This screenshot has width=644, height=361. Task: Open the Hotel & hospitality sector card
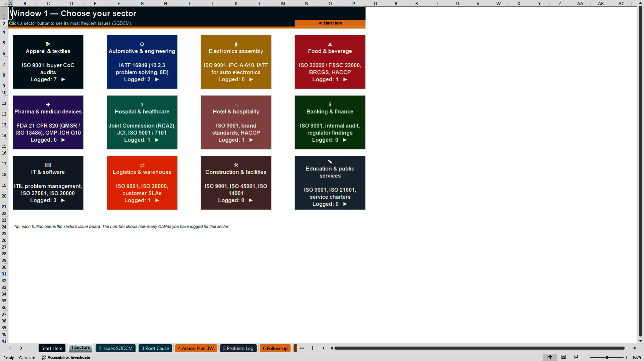(236, 122)
